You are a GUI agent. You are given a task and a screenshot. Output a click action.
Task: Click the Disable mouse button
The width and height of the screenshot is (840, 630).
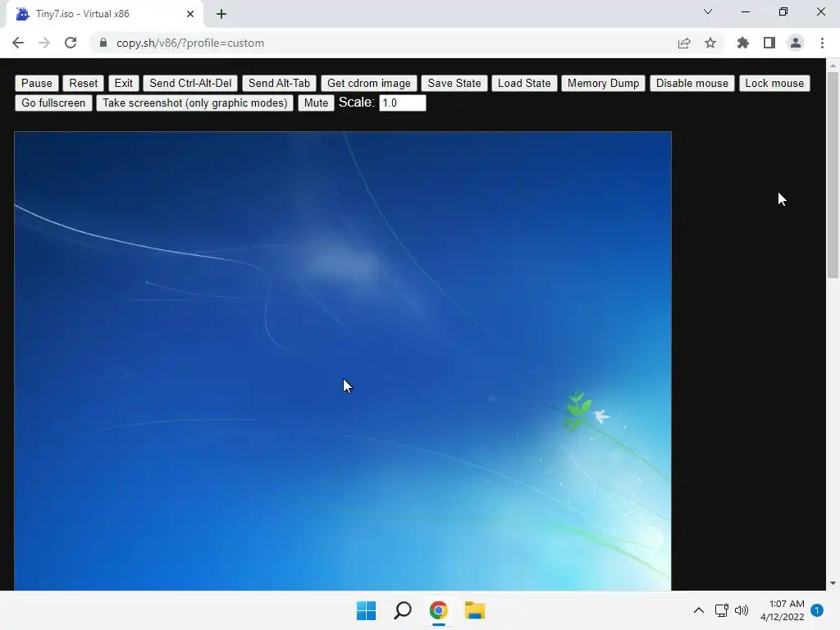tap(692, 83)
